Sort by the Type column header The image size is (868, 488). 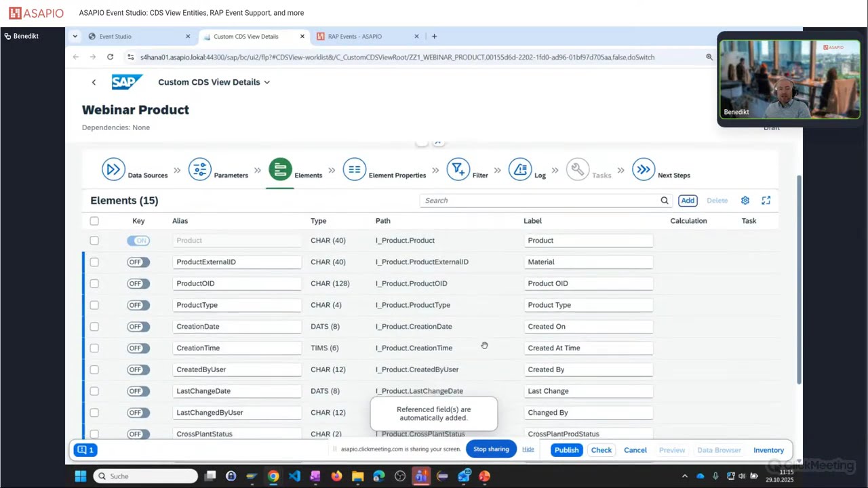pos(319,221)
